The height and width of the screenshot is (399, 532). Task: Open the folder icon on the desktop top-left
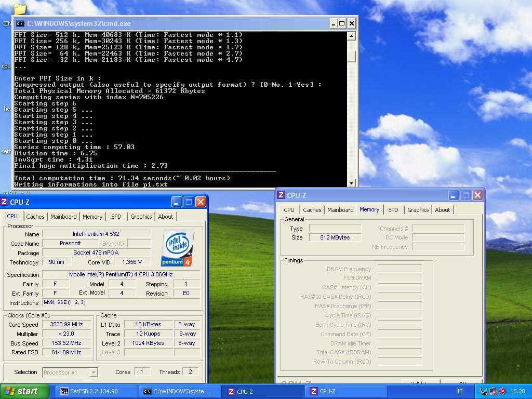20,8
